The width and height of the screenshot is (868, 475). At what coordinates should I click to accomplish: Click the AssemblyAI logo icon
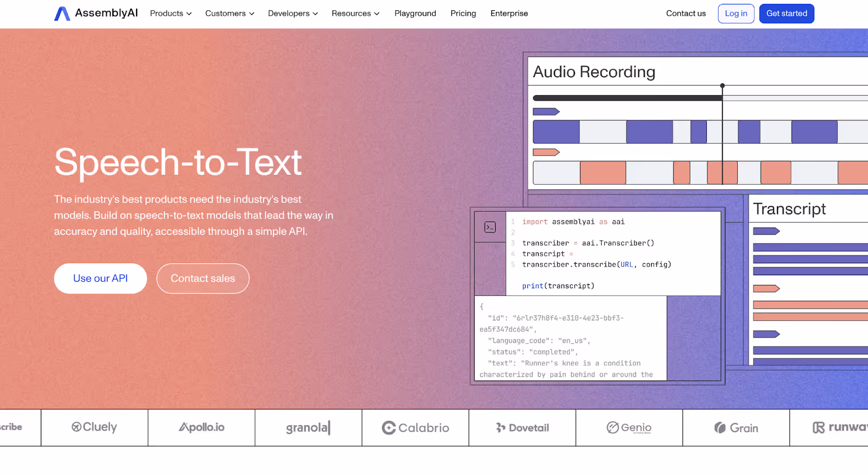pyautogui.click(x=62, y=14)
